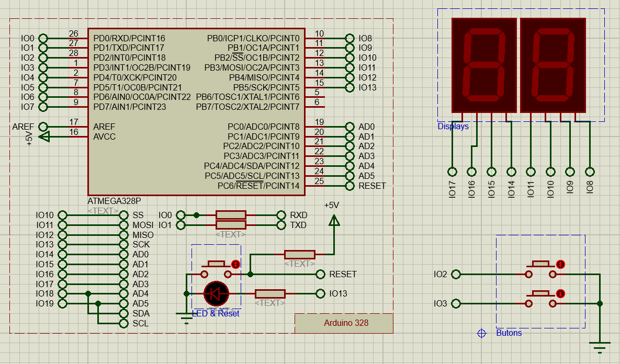The image size is (620, 364).
Task: Toggle the red latch dot on IO2 button
Action: pyautogui.click(x=560, y=264)
